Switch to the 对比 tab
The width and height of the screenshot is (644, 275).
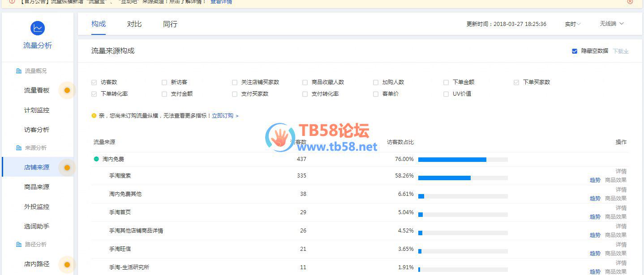134,24
